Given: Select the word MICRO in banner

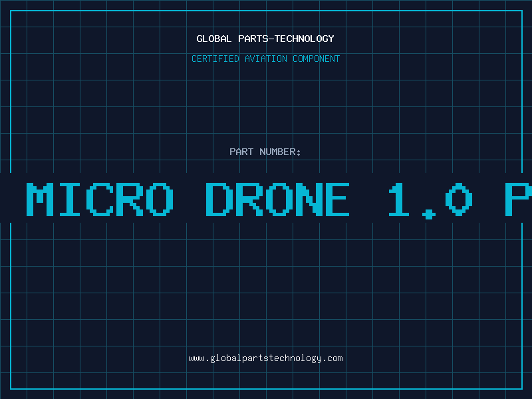Looking at the screenshot, I should click(100, 199).
